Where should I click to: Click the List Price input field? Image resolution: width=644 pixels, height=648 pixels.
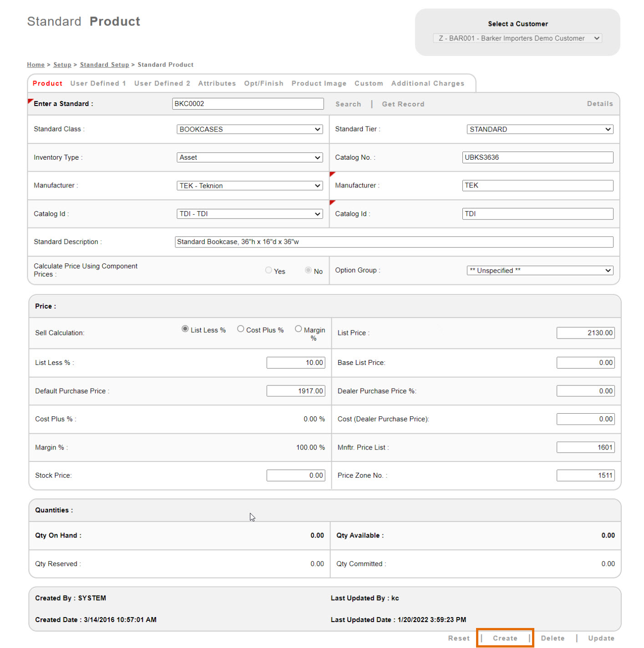click(x=585, y=333)
